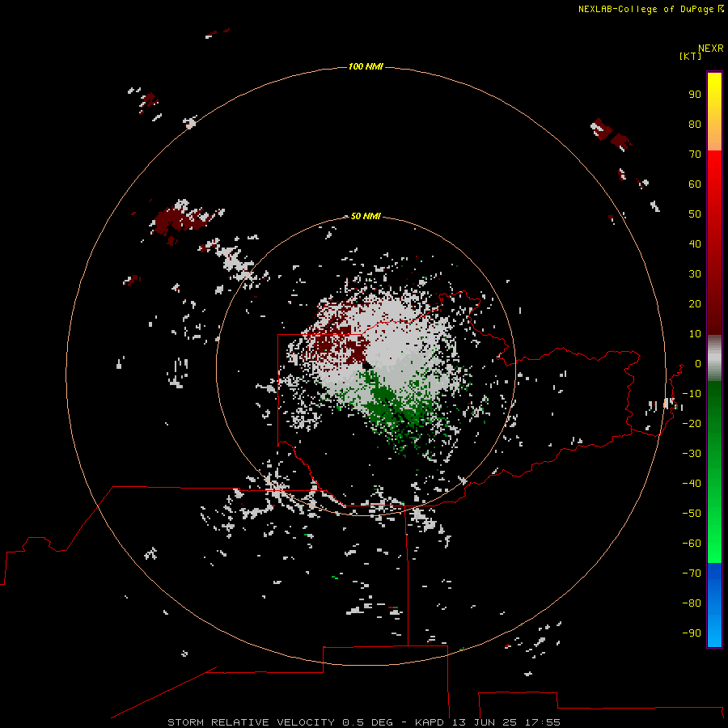This screenshot has height=728, width=728.
Task: Click the -40 value on velocity scale
Action: click(692, 484)
